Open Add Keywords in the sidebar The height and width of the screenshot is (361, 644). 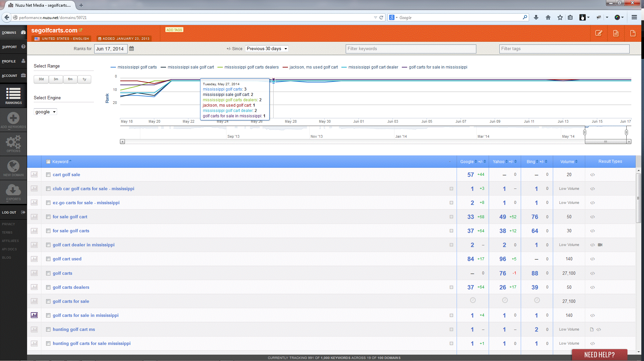tap(13, 120)
